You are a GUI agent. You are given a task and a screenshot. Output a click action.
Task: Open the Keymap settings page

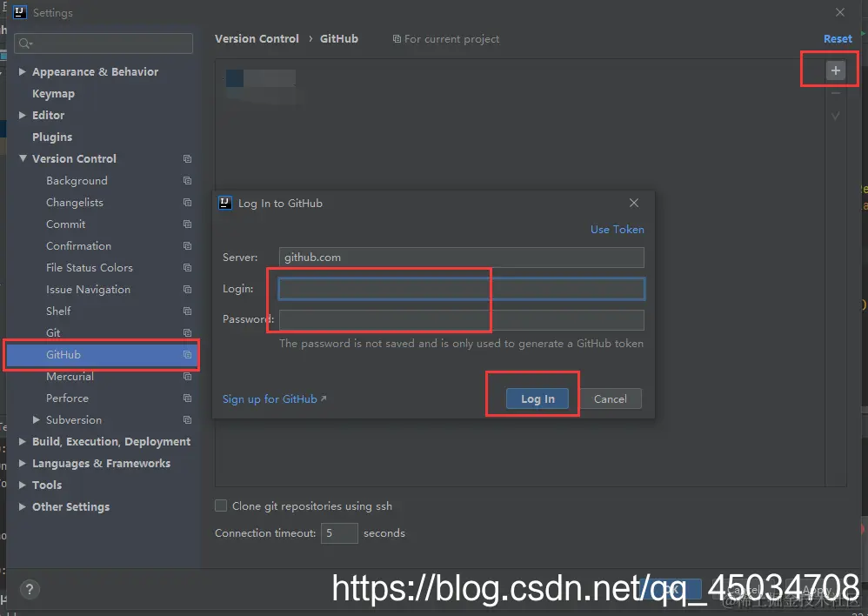click(x=53, y=94)
